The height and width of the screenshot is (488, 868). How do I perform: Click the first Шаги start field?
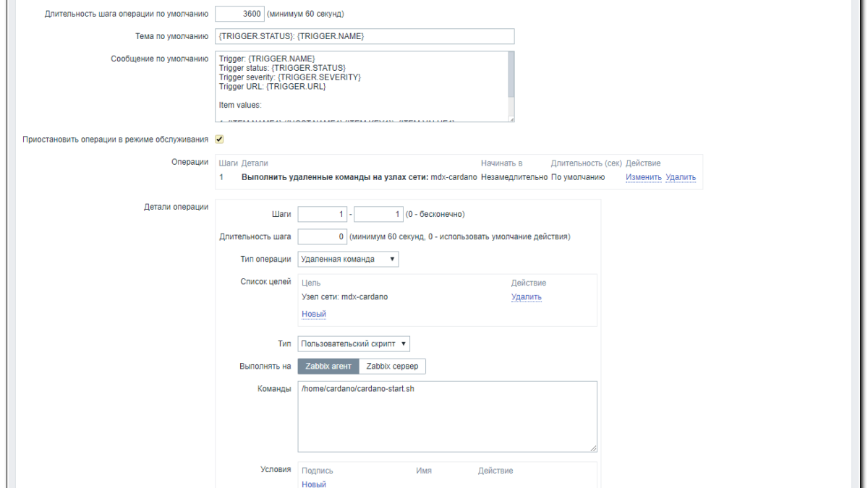(x=323, y=215)
